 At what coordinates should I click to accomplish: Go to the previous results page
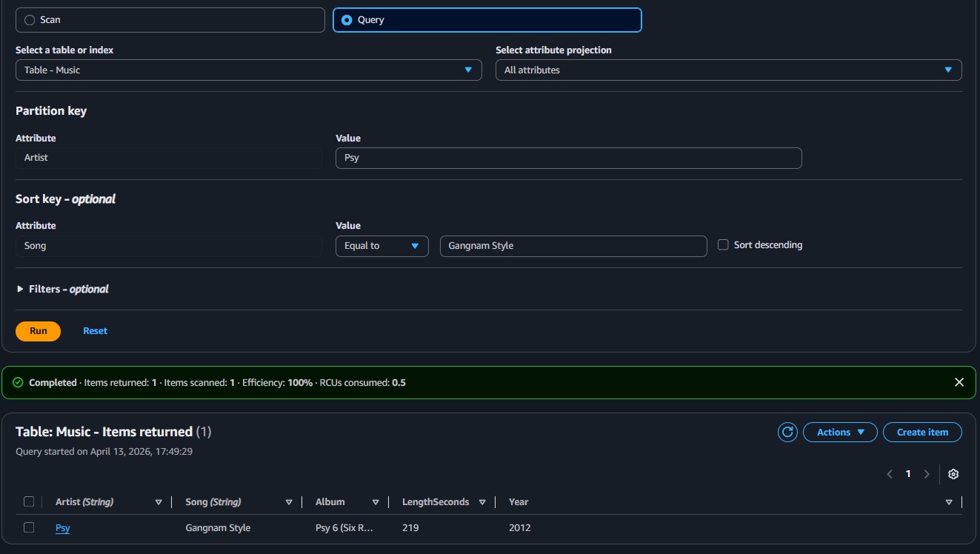pos(890,474)
